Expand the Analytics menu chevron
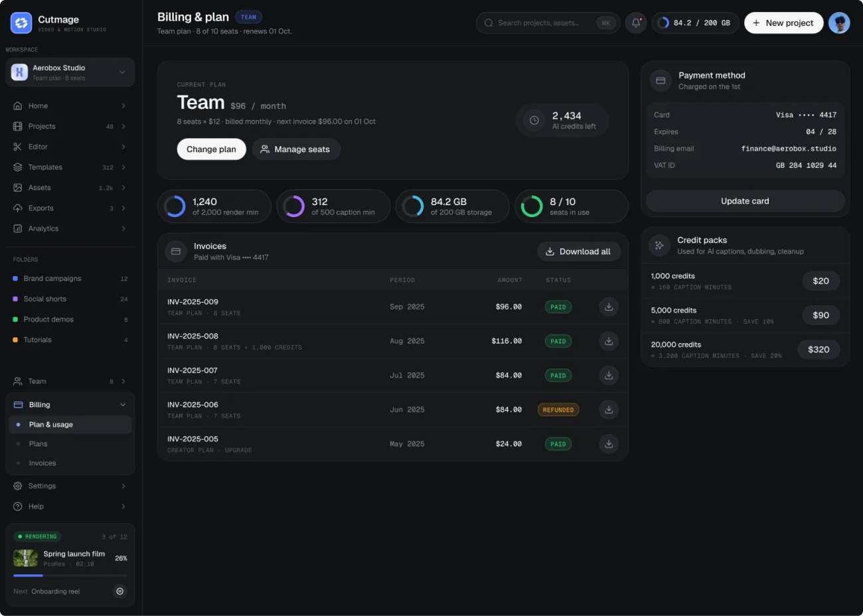This screenshot has width=863, height=616. coord(123,228)
